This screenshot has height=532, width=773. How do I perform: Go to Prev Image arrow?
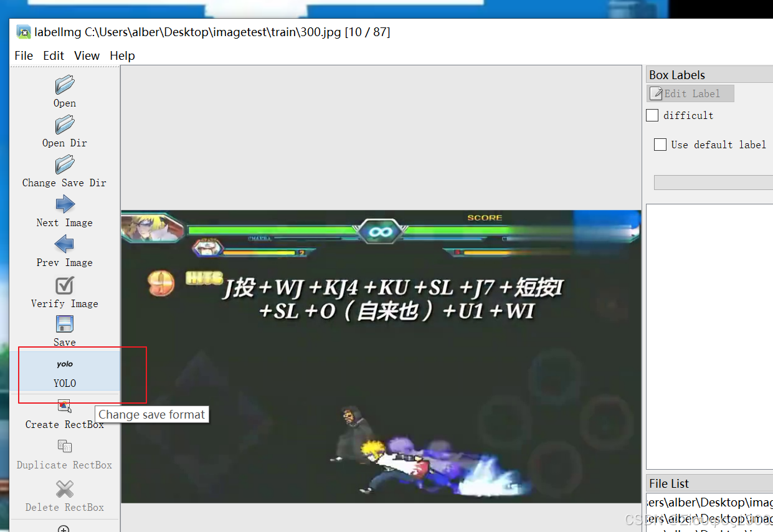pos(65,244)
